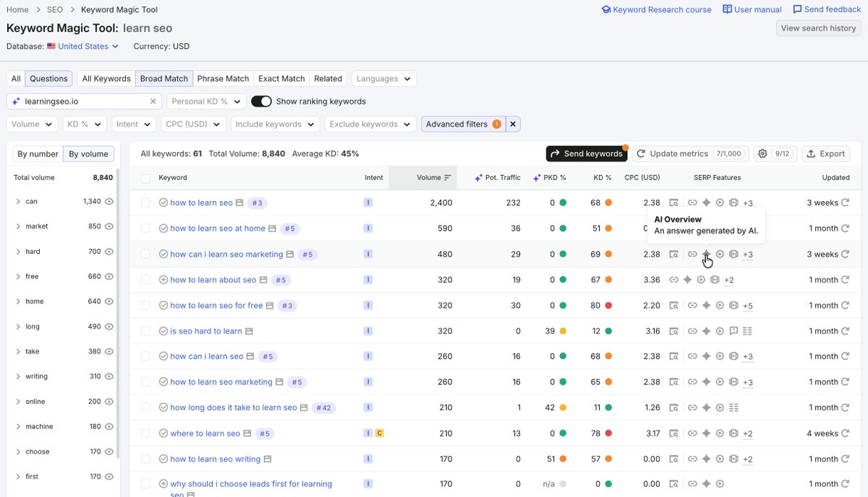Click the Export icon button
The image size is (868, 497).
(x=825, y=153)
